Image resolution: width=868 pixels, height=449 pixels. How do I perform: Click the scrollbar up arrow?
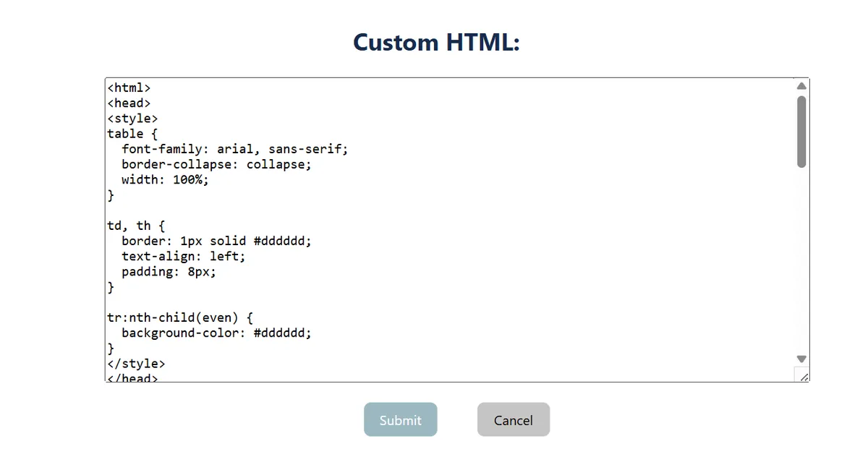[801, 86]
